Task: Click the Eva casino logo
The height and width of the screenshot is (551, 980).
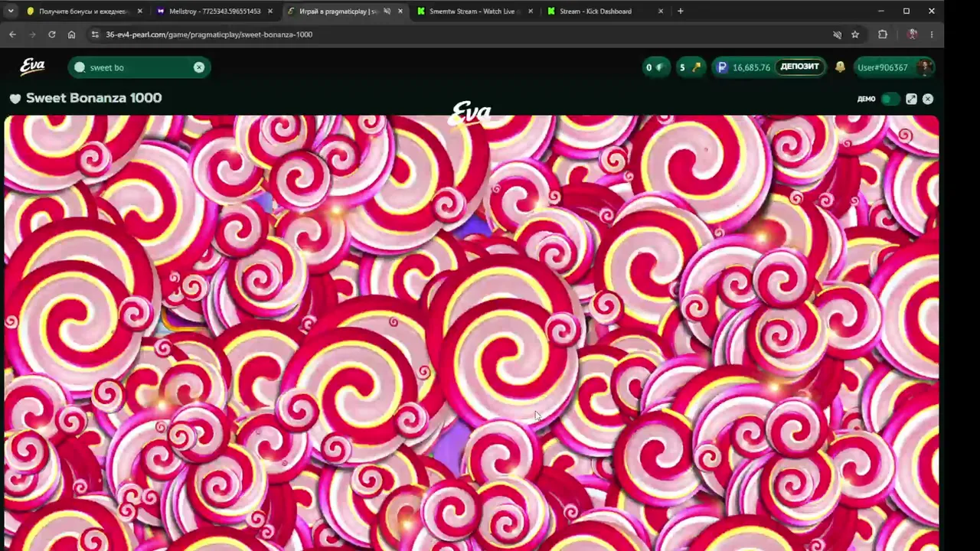Action: 32,67
